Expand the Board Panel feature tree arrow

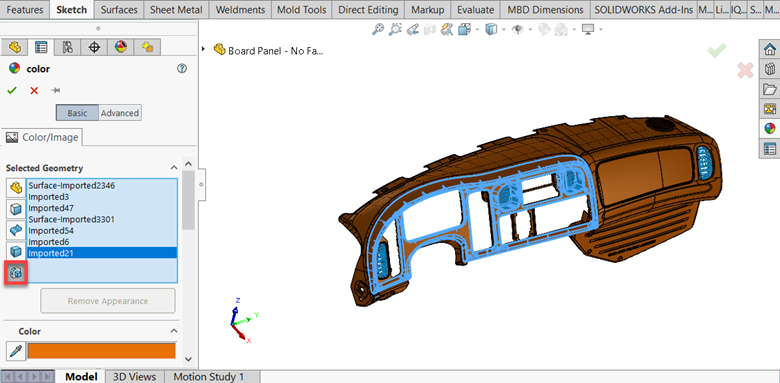pyautogui.click(x=203, y=49)
